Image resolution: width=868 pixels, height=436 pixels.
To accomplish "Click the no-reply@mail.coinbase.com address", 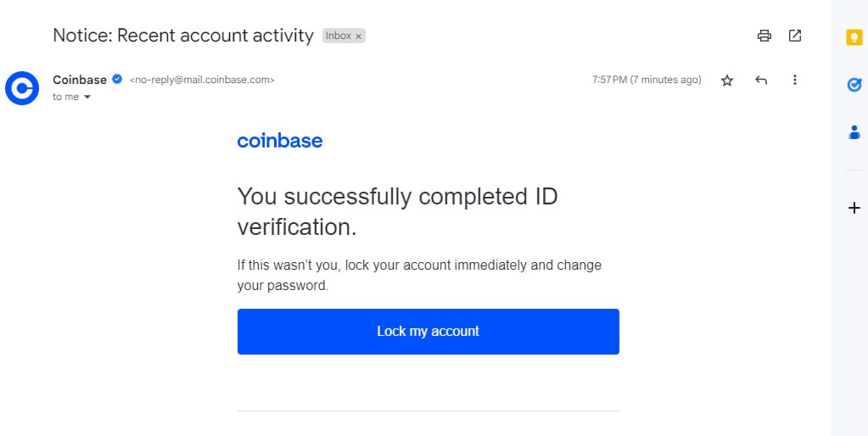I will tap(202, 80).
